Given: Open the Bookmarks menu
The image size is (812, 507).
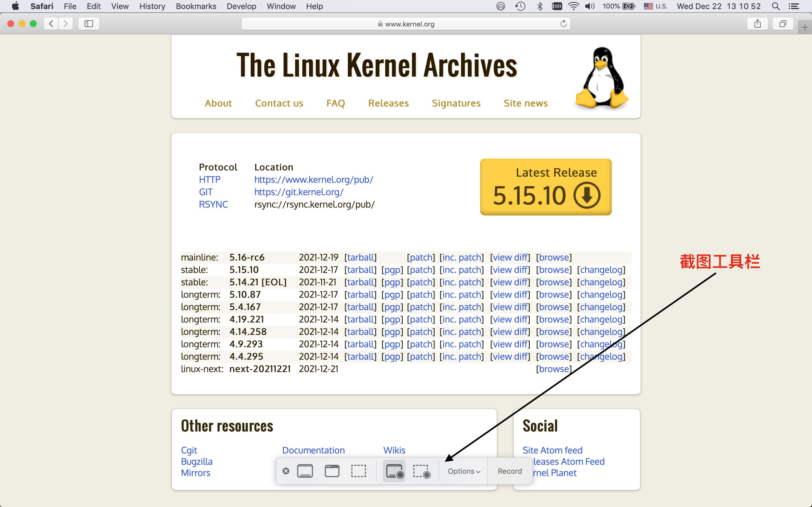Looking at the screenshot, I should 196,6.
